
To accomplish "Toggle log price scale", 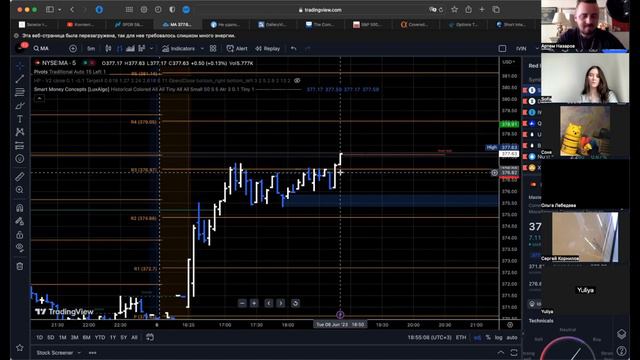I will click(498, 338).
